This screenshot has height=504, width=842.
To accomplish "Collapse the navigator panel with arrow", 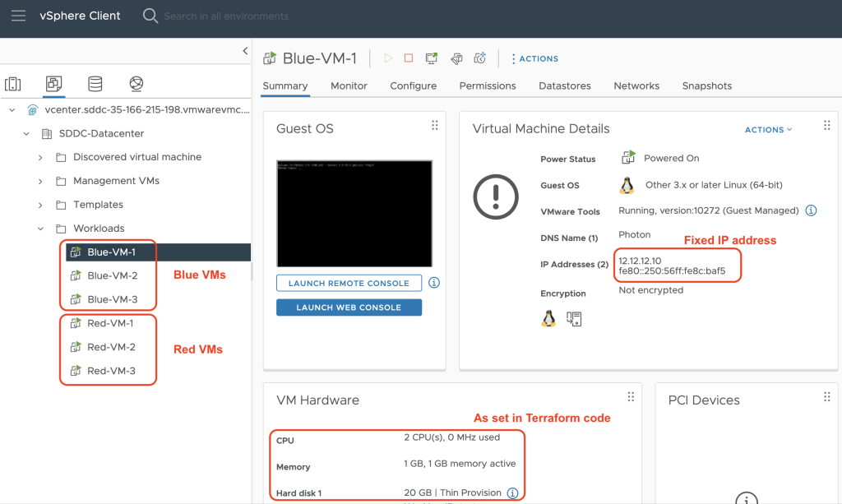I will [245, 51].
